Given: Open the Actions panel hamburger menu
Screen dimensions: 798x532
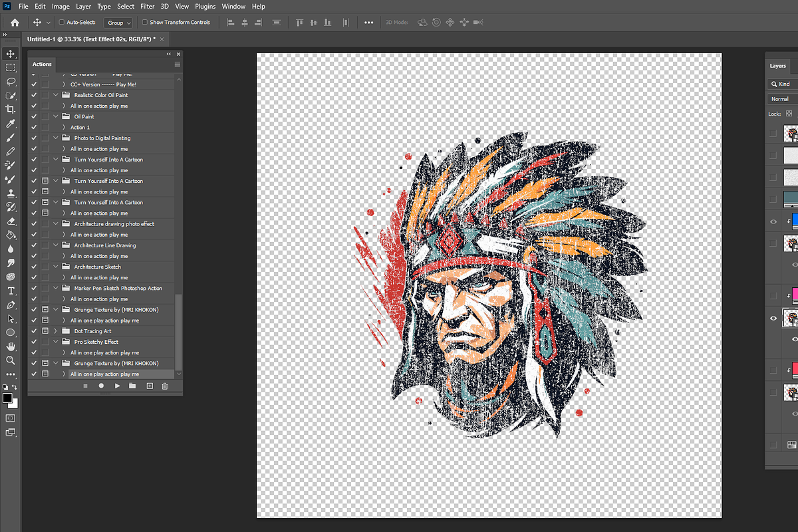Looking at the screenshot, I should click(x=177, y=65).
